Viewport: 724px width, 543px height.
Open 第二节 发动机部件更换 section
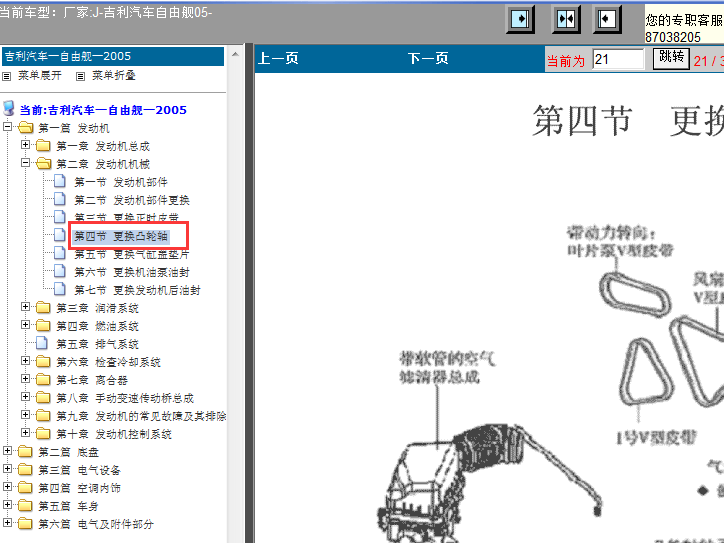(132, 200)
